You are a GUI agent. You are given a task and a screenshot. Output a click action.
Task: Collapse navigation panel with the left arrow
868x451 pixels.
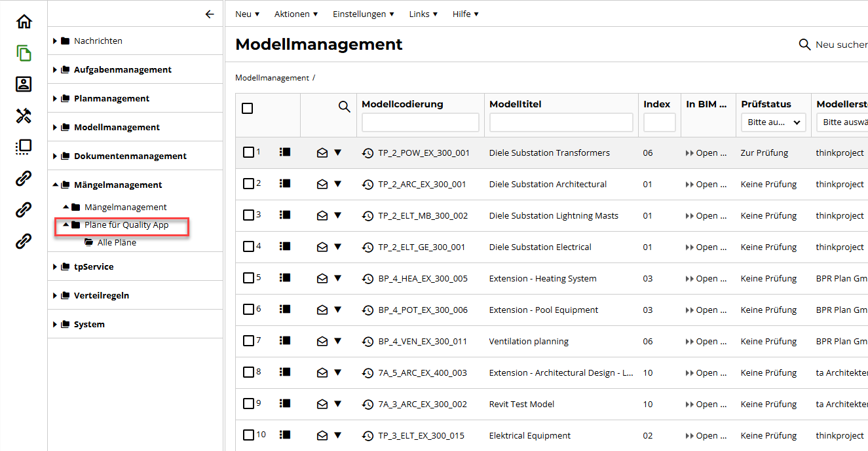pos(210,14)
